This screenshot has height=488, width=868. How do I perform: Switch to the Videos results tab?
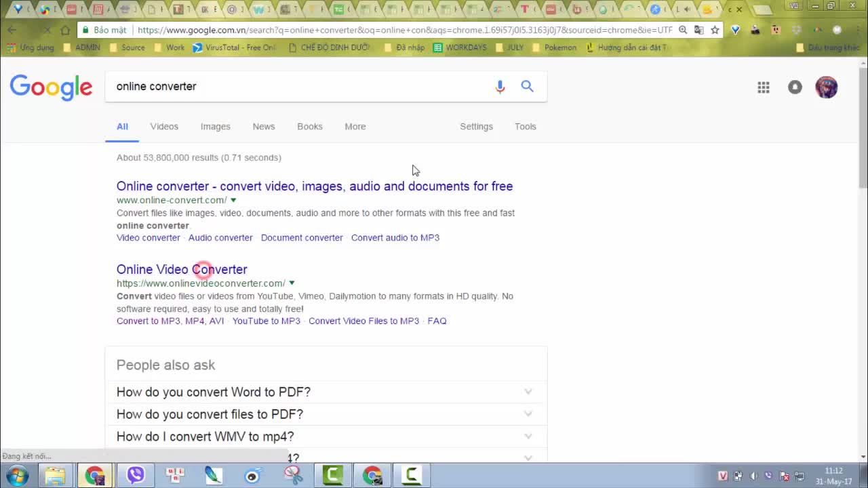[x=164, y=127]
